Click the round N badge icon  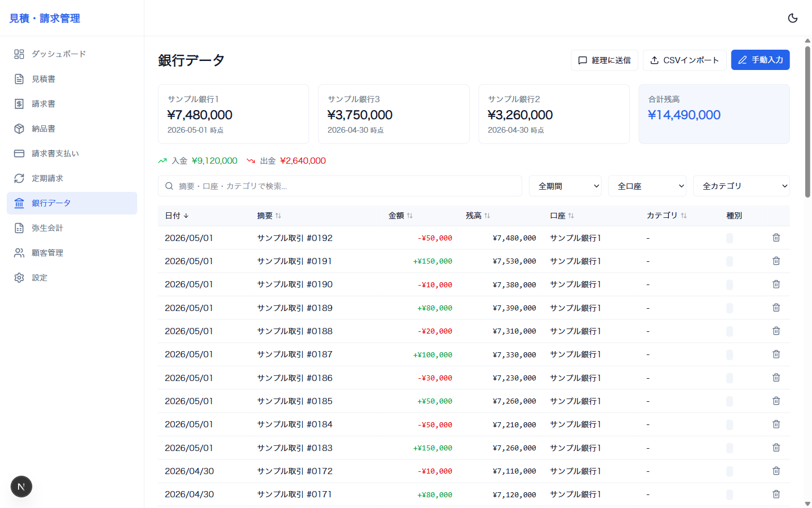click(21, 487)
